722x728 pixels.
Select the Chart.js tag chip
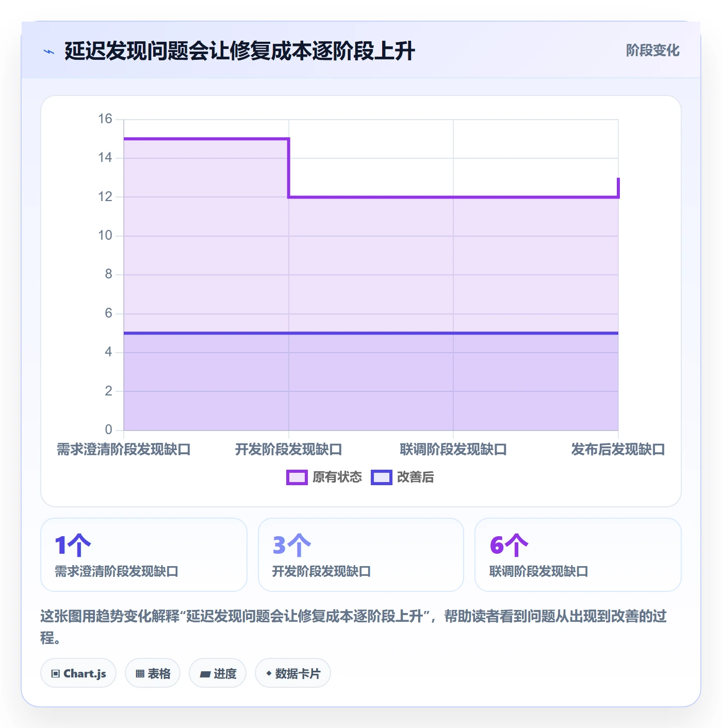(78, 673)
